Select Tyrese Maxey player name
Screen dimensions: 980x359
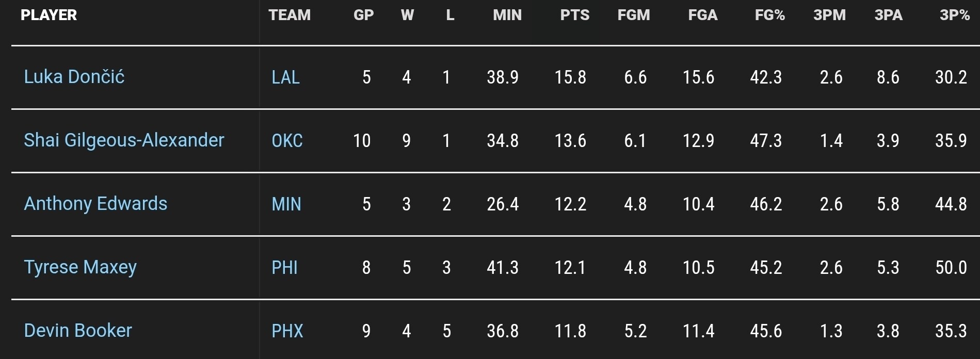coord(81,267)
